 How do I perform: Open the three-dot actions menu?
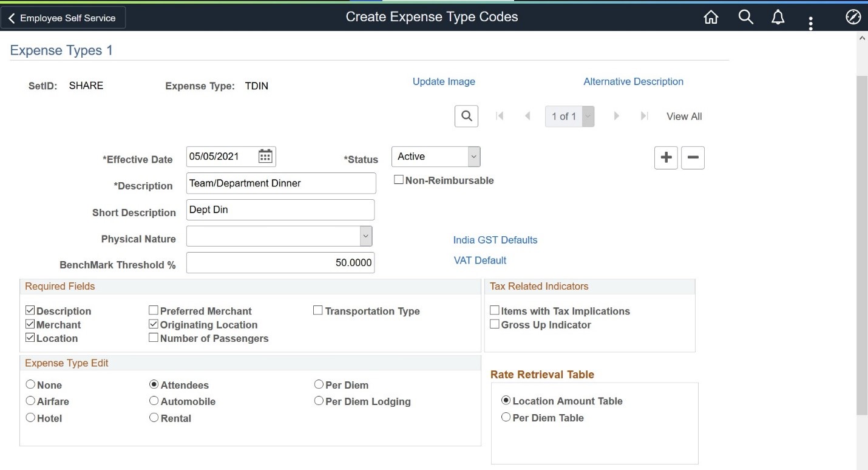811,22
